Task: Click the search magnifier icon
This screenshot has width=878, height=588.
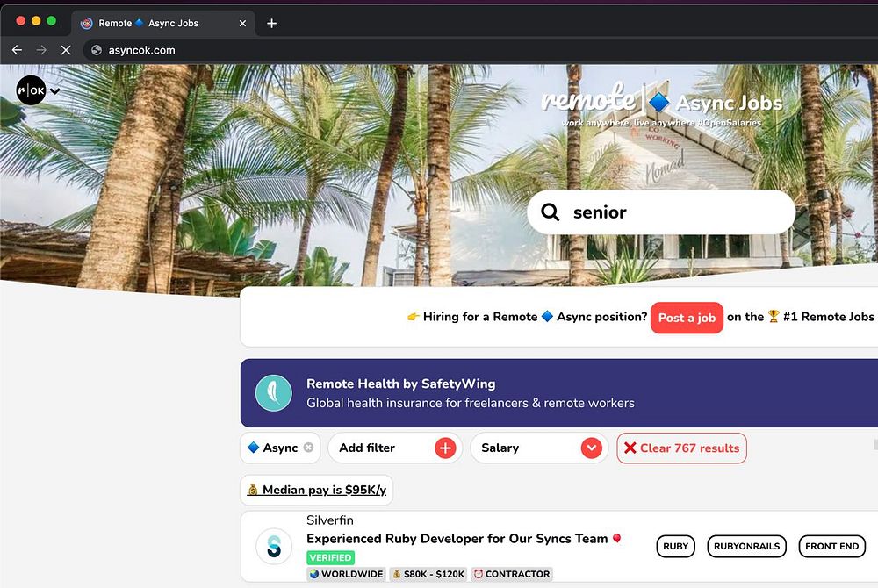Action: [550, 212]
